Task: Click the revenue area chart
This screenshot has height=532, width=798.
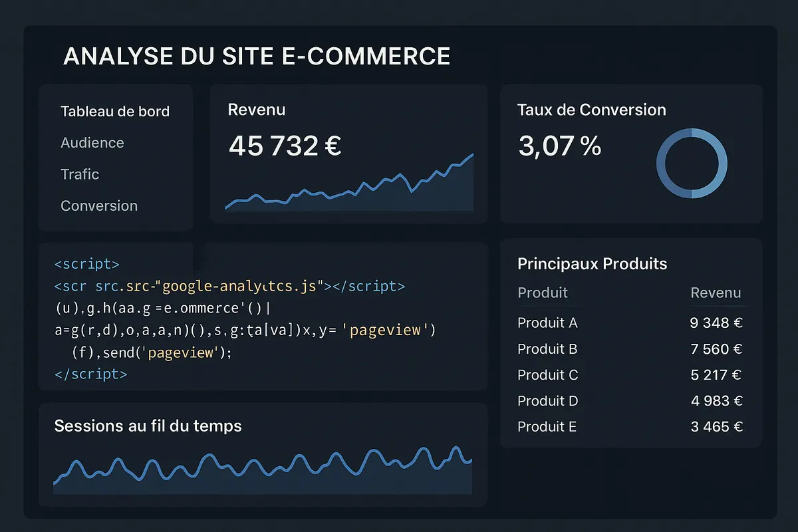Action: (349, 182)
